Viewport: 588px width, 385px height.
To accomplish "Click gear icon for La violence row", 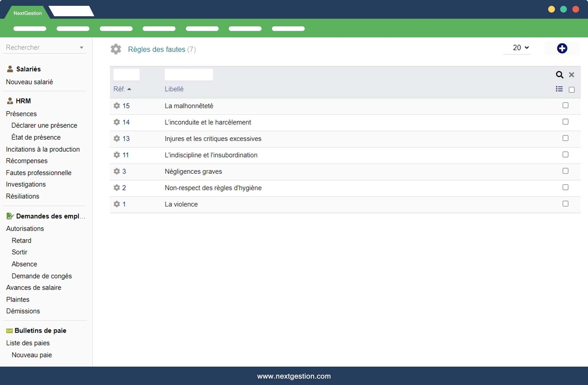I will tap(117, 204).
